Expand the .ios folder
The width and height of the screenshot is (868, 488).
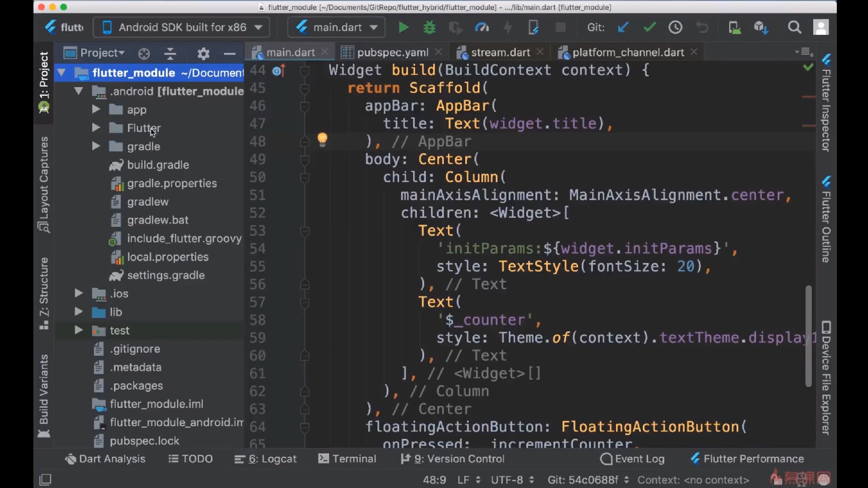pyautogui.click(x=78, y=293)
